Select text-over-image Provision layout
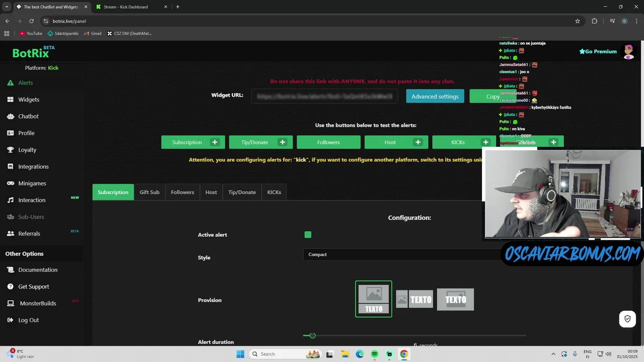Image resolution: width=644 pixels, height=362 pixels. click(455, 300)
